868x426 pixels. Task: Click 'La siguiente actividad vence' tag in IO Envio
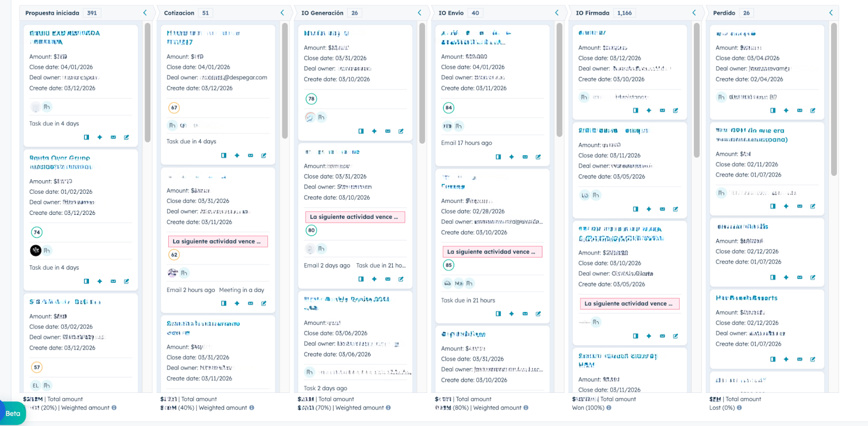pyautogui.click(x=492, y=252)
